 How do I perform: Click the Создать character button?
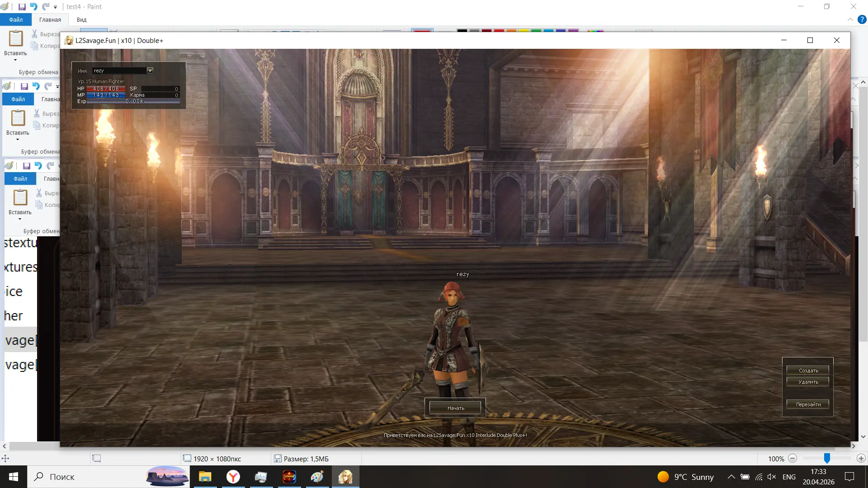808,371
